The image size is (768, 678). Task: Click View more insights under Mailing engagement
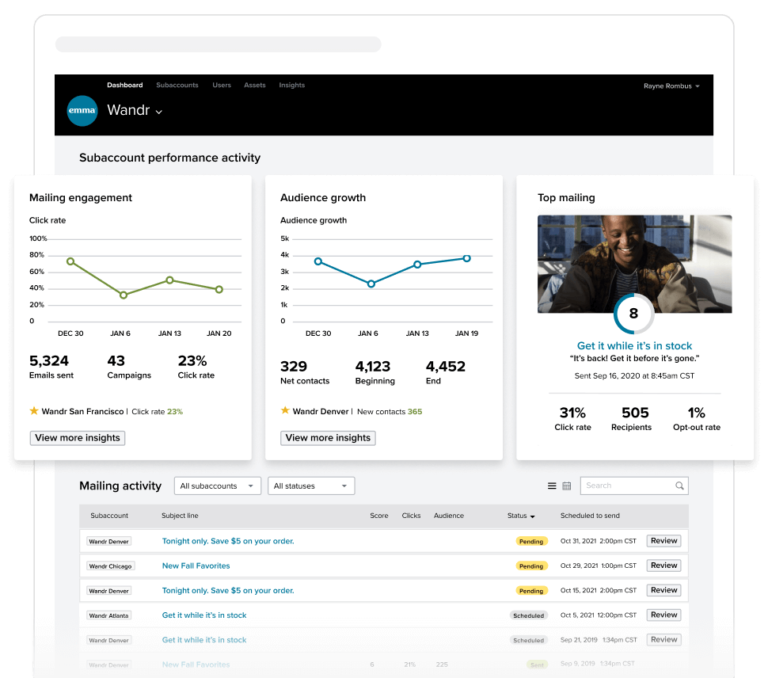point(77,438)
